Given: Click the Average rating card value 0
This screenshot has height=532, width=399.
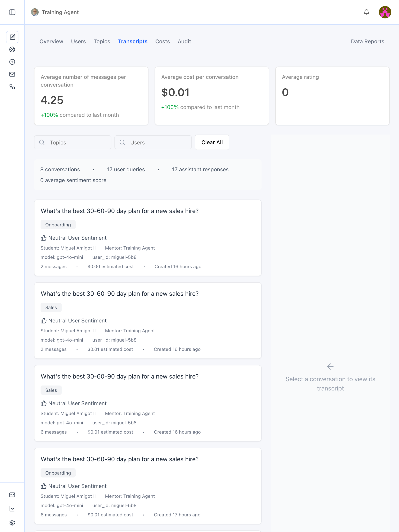Looking at the screenshot, I should pyautogui.click(x=285, y=92).
